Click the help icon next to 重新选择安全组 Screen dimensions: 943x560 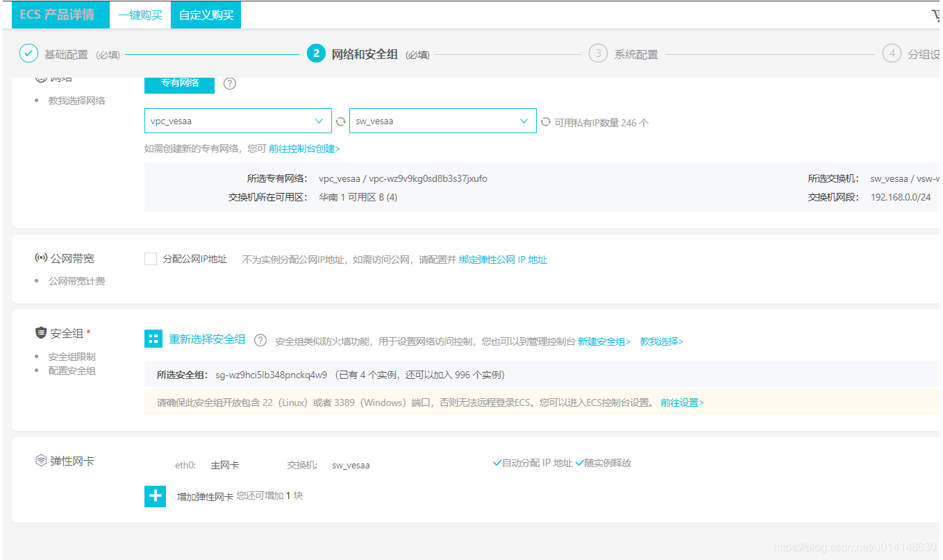click(260, 340)
